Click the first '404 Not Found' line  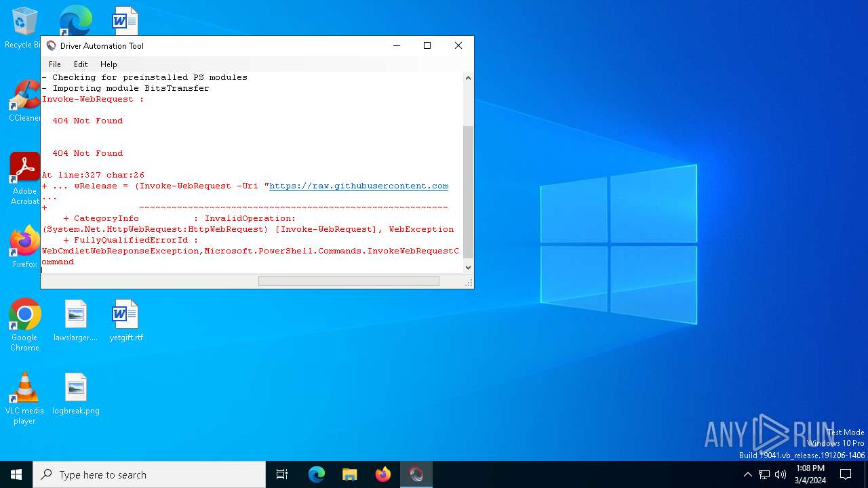87,121
